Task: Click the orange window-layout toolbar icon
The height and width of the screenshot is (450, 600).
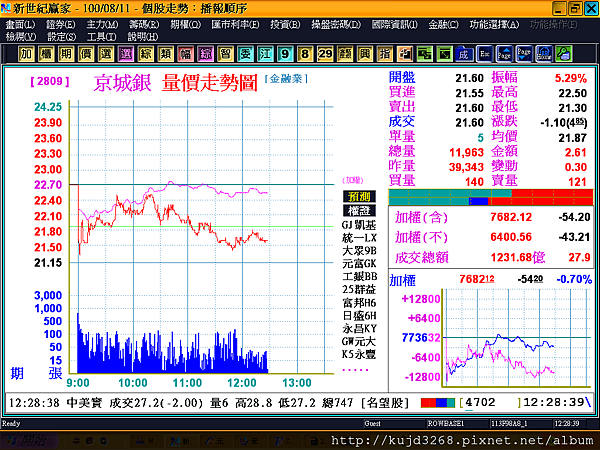Action: [404, 54]
